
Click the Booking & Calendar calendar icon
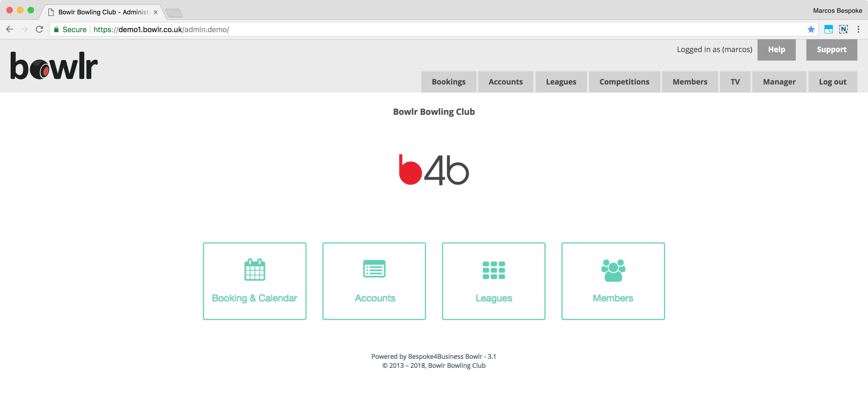(x=254, y=269)
